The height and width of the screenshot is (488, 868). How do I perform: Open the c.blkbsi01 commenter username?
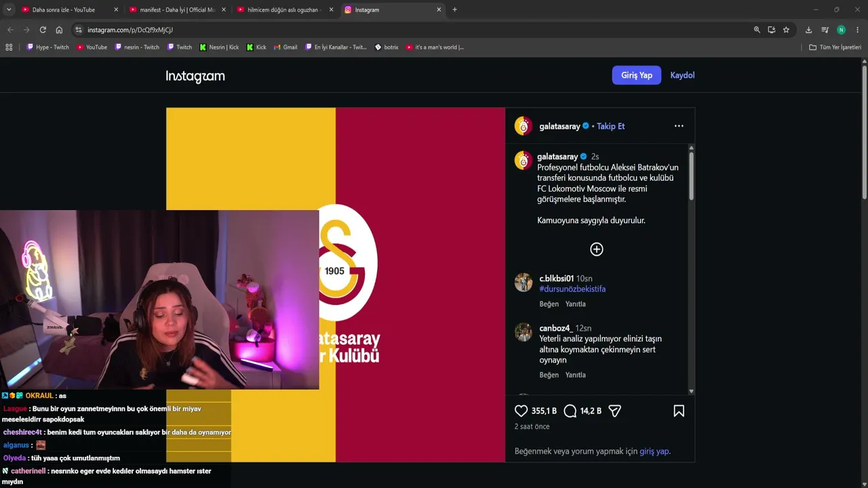click(x=557, y=279)
